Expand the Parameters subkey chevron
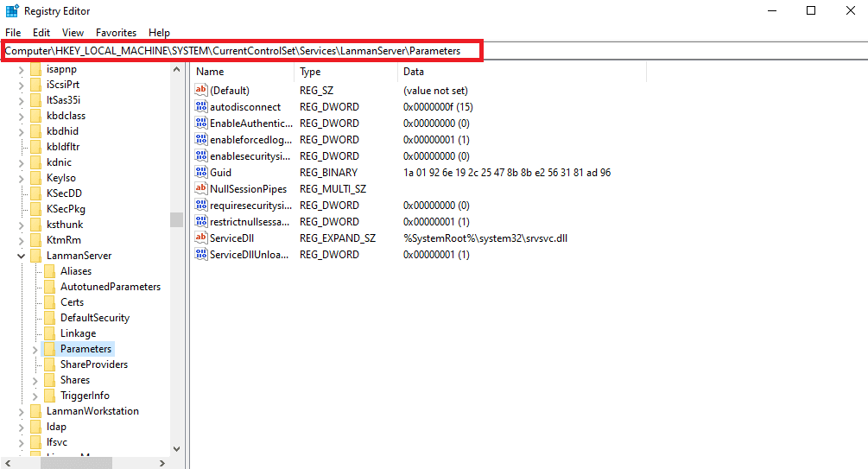This screenshot has height=469, width=868. pyautogui.click(x=35, y=350)
